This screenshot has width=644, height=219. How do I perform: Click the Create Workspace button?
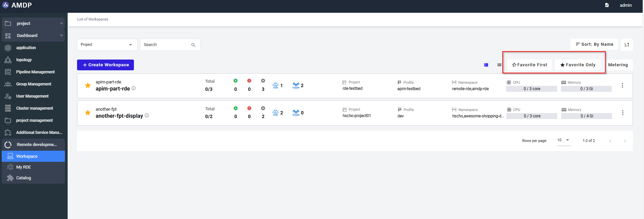coord(105,65)
